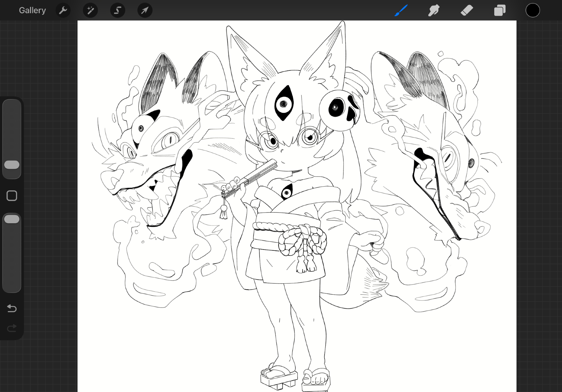Tap the diamond eye on the girl's forehead
The height and width of the screenshot is (392, 562).
284,103
